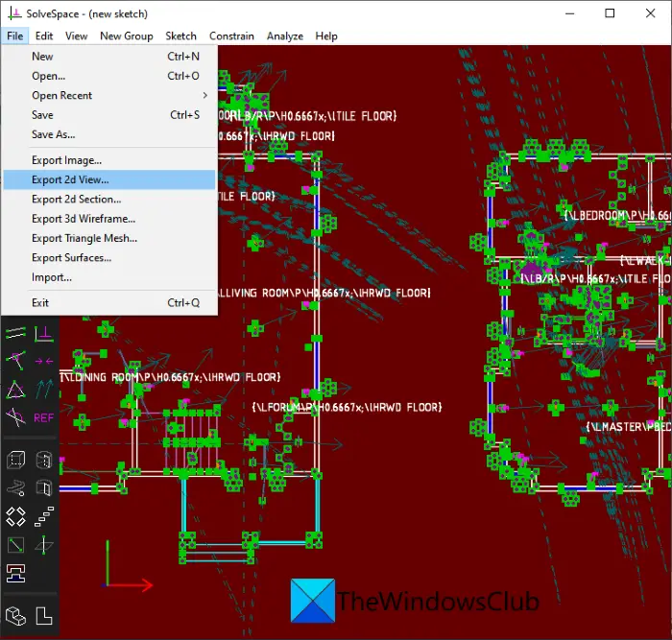Click the LIVING ROOM label text

(x=326, y=293)
